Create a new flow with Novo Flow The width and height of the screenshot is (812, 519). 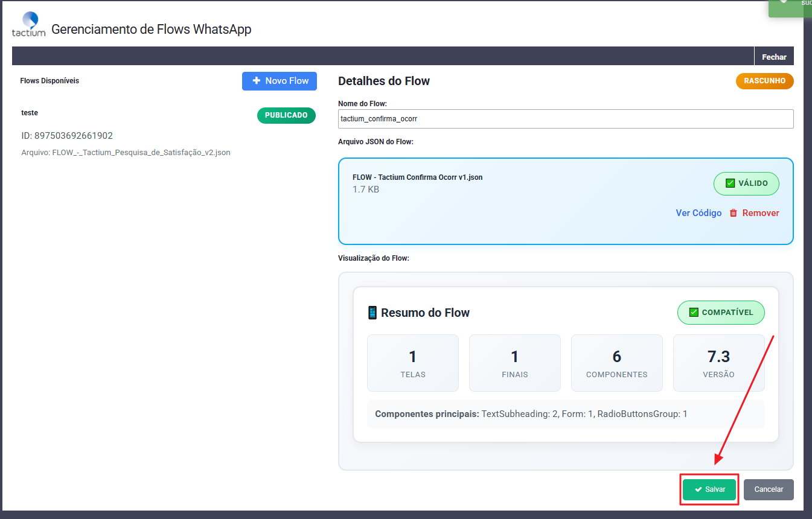pyautogui.click(x=280, y=81)
